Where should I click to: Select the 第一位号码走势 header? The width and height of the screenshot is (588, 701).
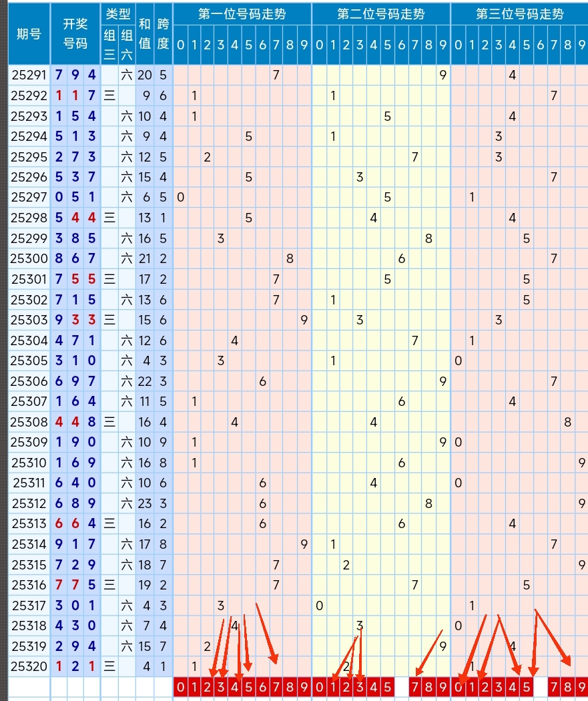click(x=242, y=14)
